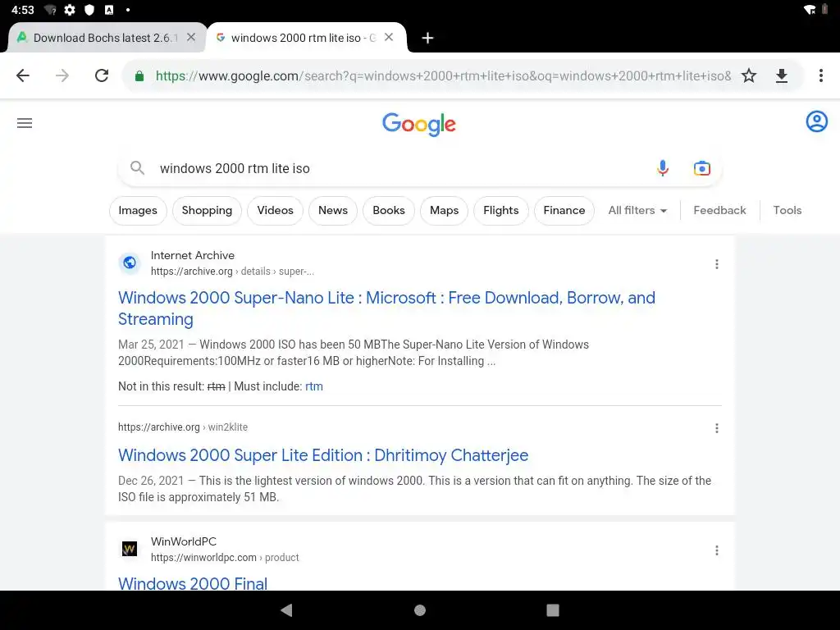The image size is (840, 630).
Task: Click the green padlock security icon
Action: 139,76
